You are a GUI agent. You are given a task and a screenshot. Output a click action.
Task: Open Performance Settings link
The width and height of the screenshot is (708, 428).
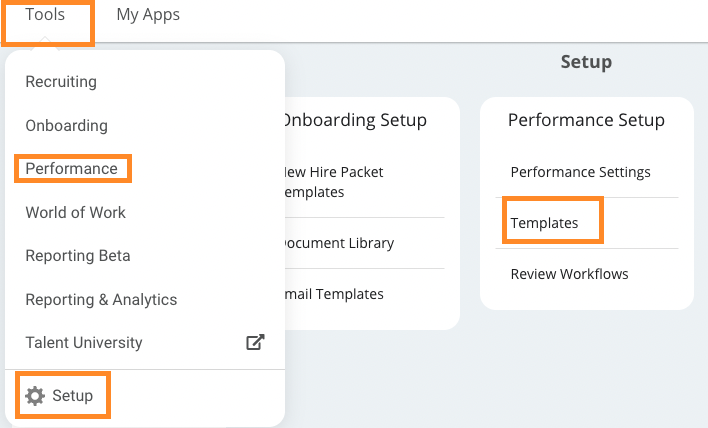(x=580, y=172)
